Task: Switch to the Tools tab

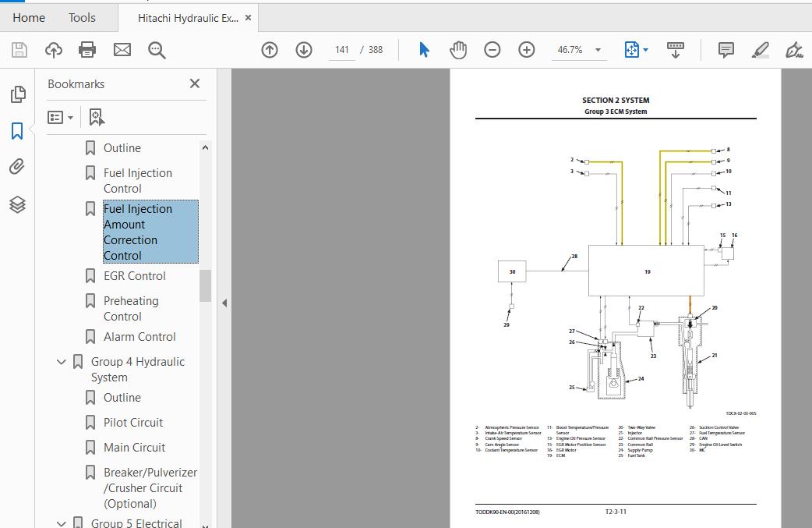Action: [82, 17]
